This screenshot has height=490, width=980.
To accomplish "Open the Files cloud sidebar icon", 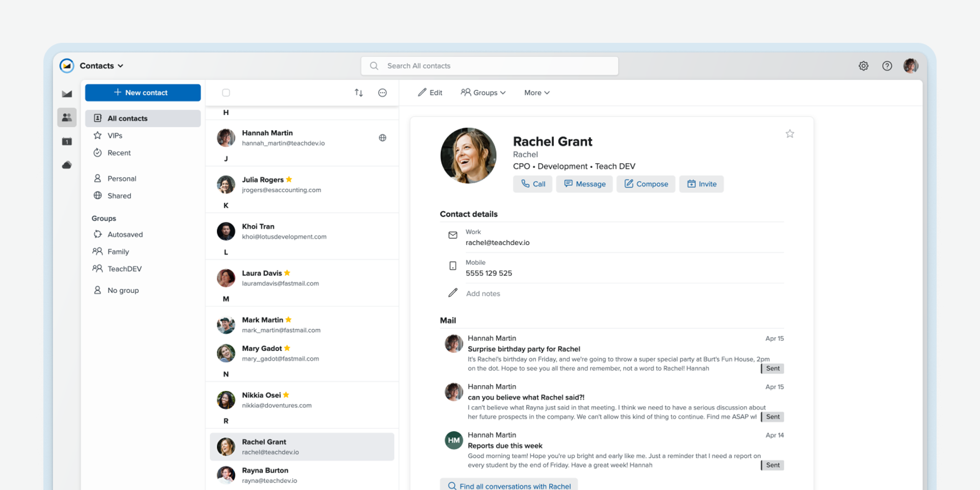I will (x=67, y=165).
